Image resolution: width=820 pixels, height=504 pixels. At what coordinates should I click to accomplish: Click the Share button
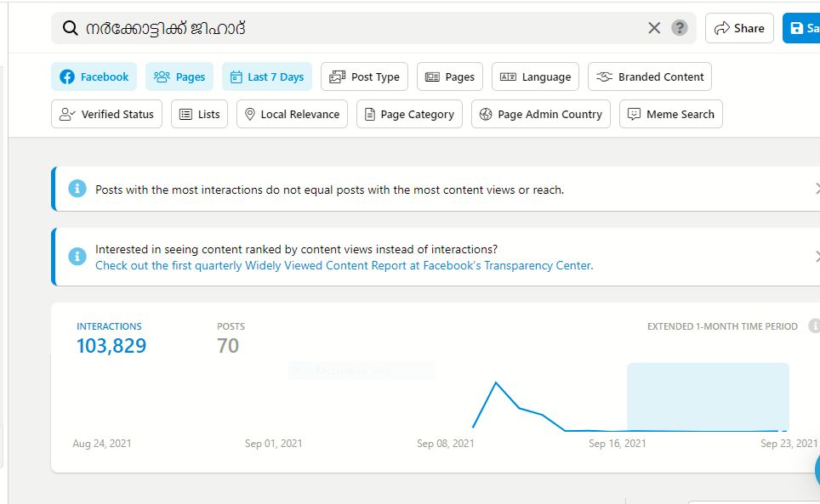[739, 28]
